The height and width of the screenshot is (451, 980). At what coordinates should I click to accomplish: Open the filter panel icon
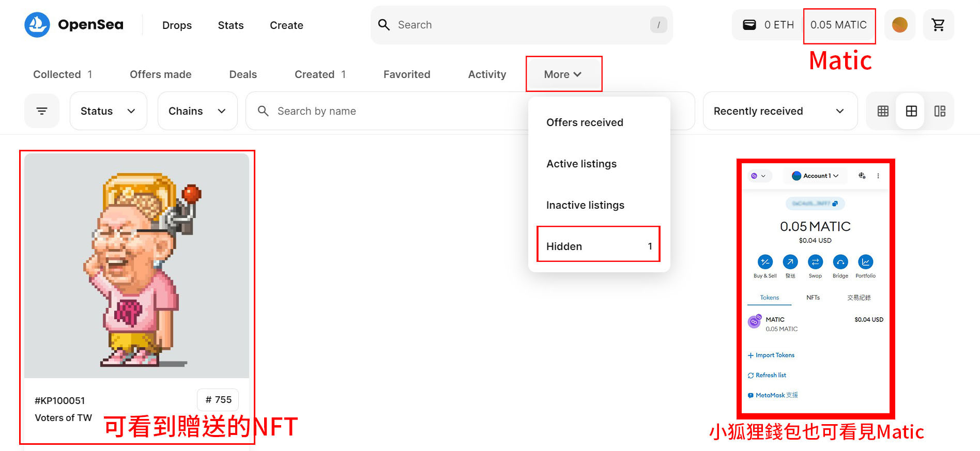click(42, 111)
